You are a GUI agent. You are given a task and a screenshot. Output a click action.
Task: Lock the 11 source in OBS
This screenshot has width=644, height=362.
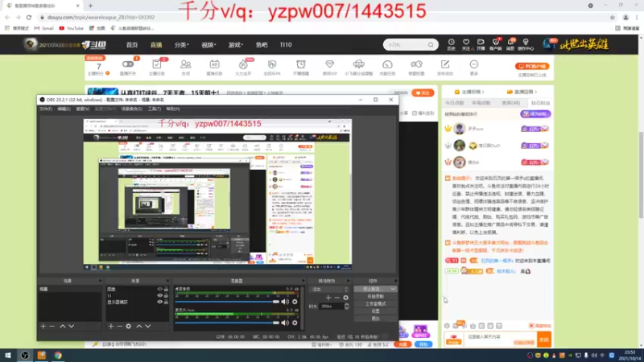pos(166,295)
